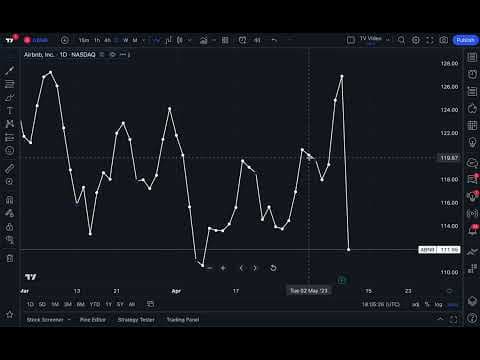Toggle lock all drawing tools
Viewport: 480px width, 360px height.
coord(10,227)
